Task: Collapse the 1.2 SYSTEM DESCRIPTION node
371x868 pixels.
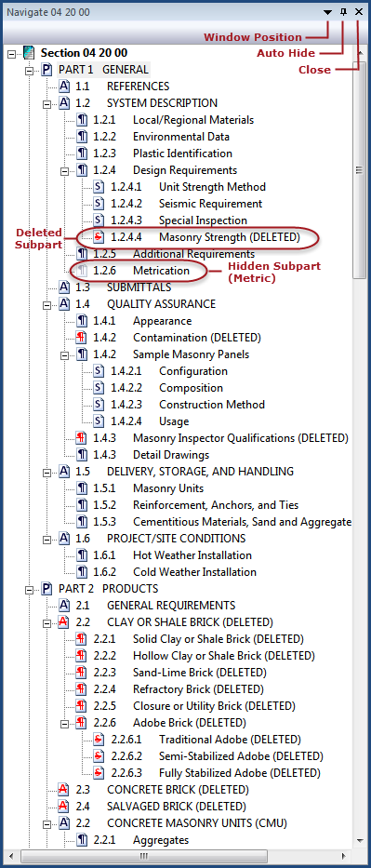Action: tap(47, 103)
